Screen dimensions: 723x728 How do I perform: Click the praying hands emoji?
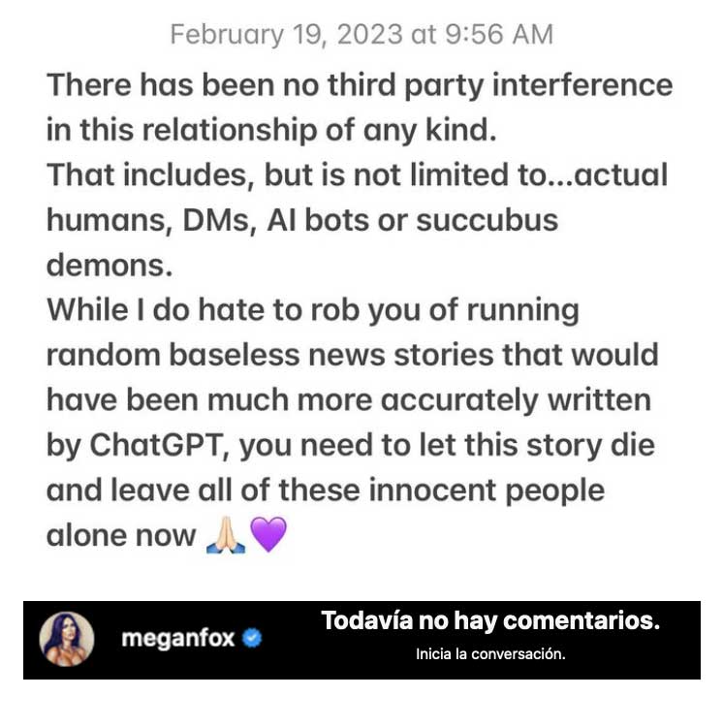(x=226, y=535)
